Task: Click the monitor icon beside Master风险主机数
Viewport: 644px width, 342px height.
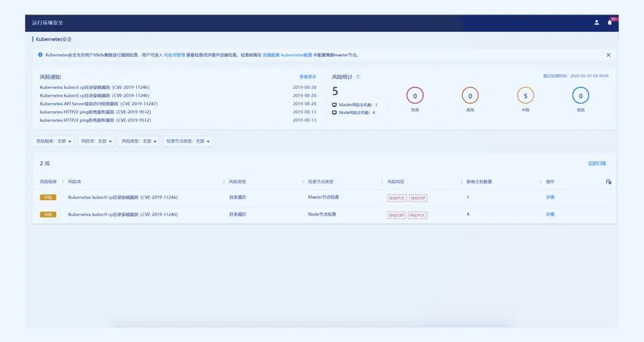Action: [x=334, y=105]
